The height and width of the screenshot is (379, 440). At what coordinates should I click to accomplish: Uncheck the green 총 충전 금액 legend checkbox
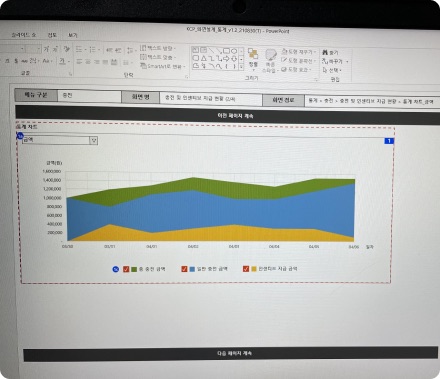(126, 269)
